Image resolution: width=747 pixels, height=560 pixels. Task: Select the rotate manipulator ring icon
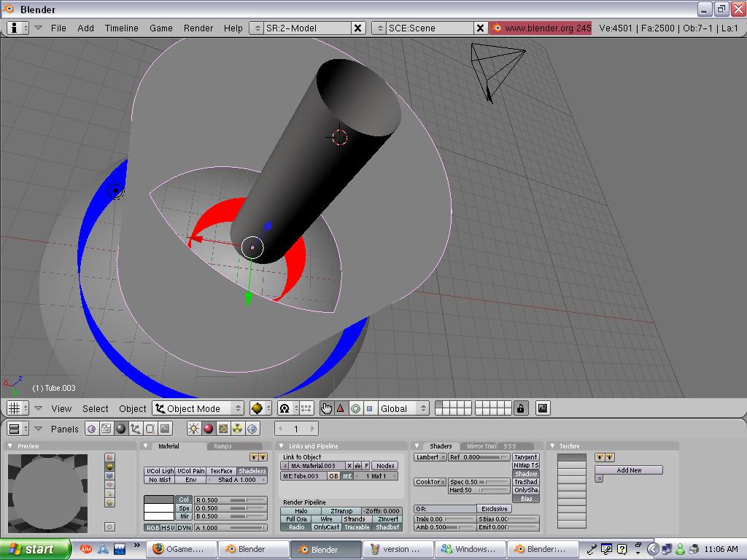point(355,408)
